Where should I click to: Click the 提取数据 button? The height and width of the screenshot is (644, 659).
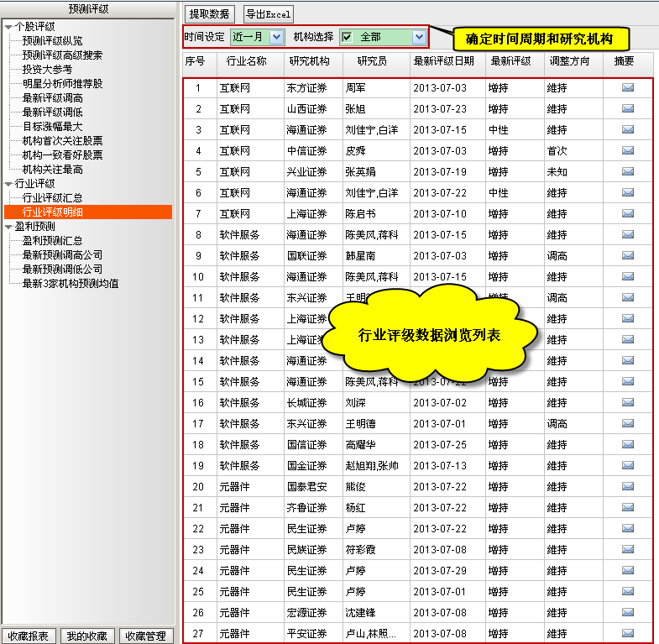tap(209, 14)
